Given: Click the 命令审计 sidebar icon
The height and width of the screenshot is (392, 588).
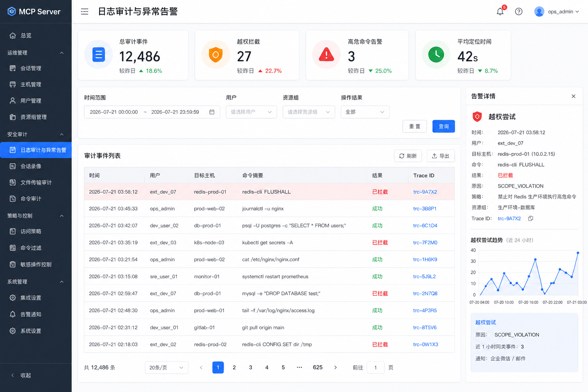Looking at the screenshot, I should [13, 199].
